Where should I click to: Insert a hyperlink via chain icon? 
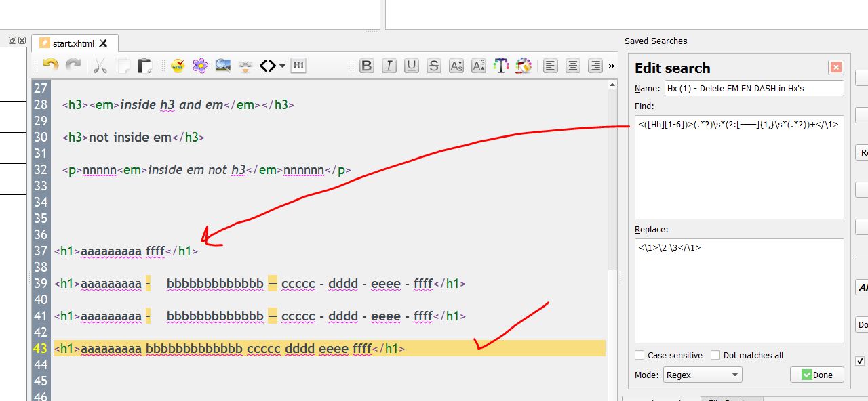point(245,66)
